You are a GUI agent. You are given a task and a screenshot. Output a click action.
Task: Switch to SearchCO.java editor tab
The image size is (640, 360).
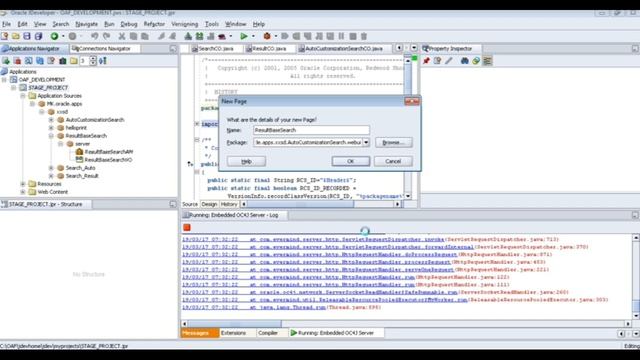click(x=216, y=49)
